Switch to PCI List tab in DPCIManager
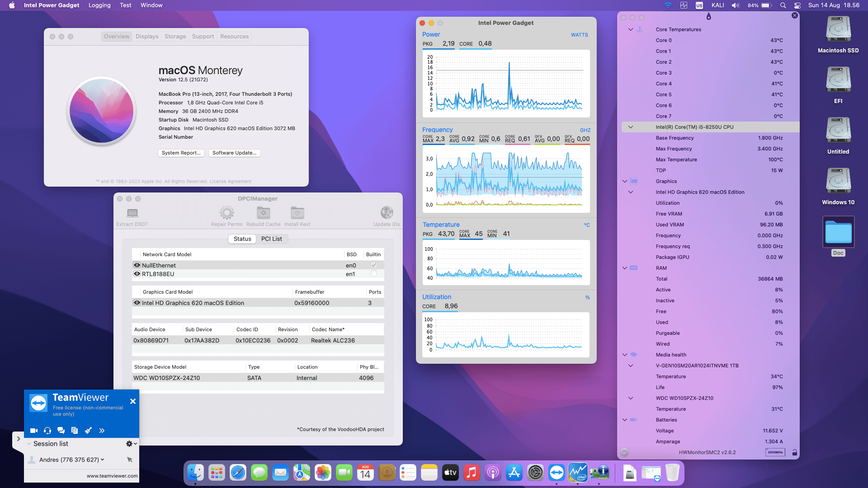Image resolution: width=868 pixels, height=488 pixels. pos(271,239)
